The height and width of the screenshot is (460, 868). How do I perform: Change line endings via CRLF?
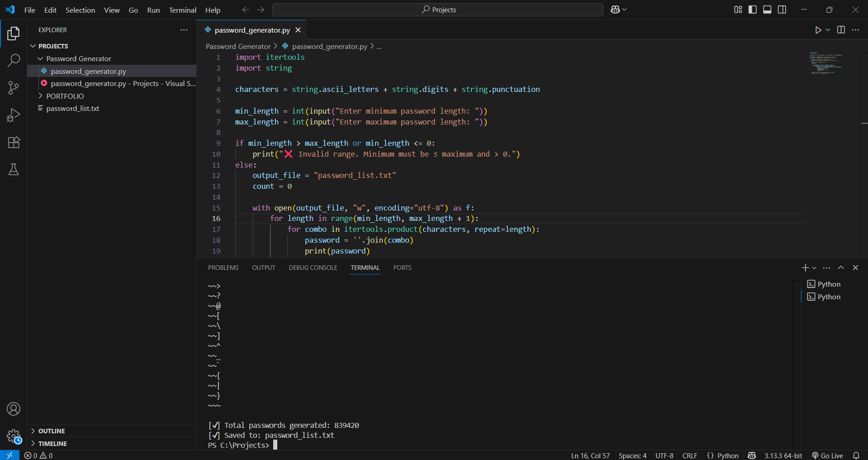coord(690,455)
